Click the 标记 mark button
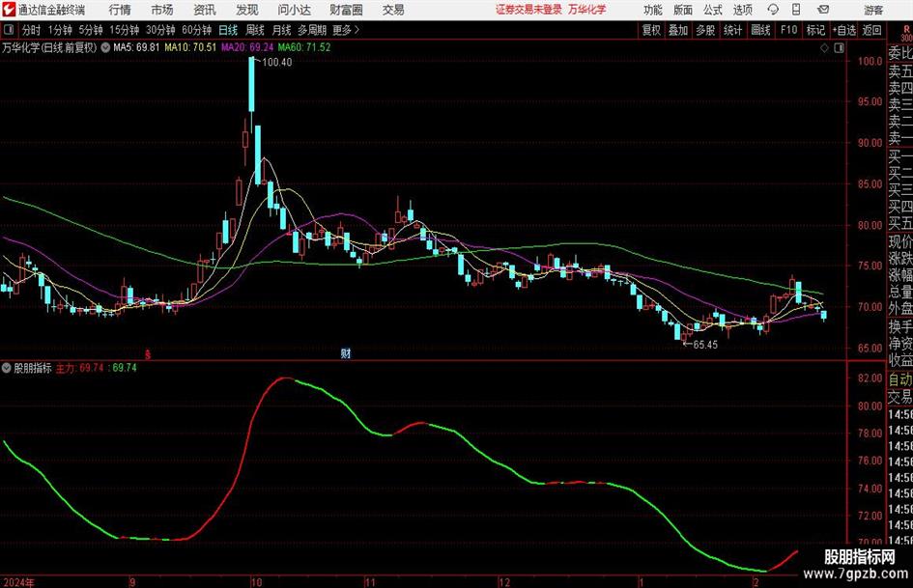The image size is (913, 588). click(x=815, y=30)
